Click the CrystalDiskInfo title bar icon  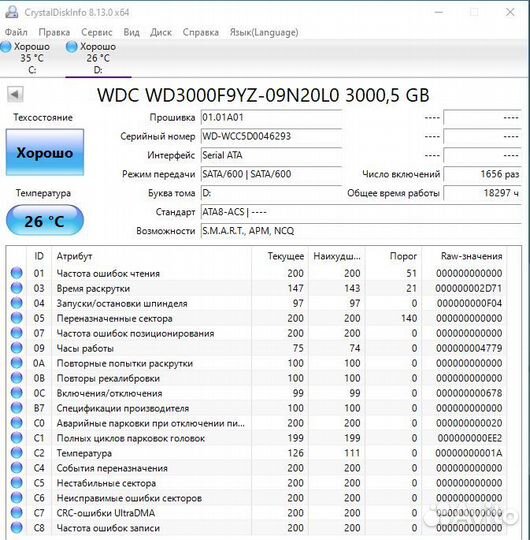point(11,12)
